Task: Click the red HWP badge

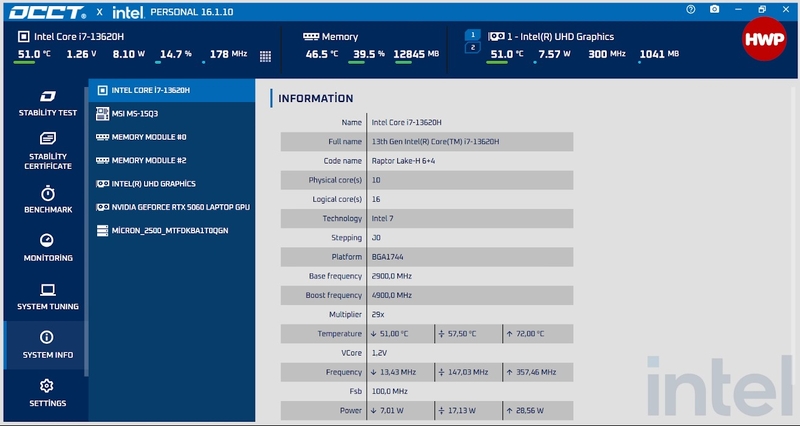Action: click(764, 39)
